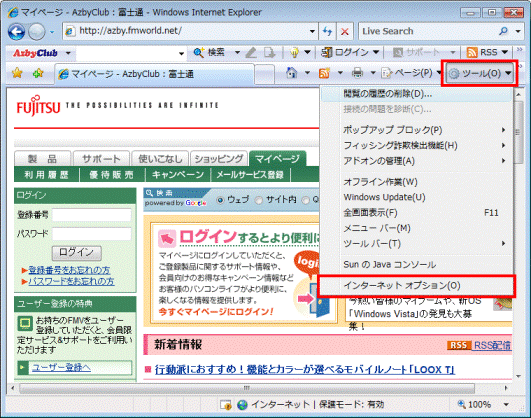Open the Live Search options dropdown
531x418 pixels.
point(518,31)
